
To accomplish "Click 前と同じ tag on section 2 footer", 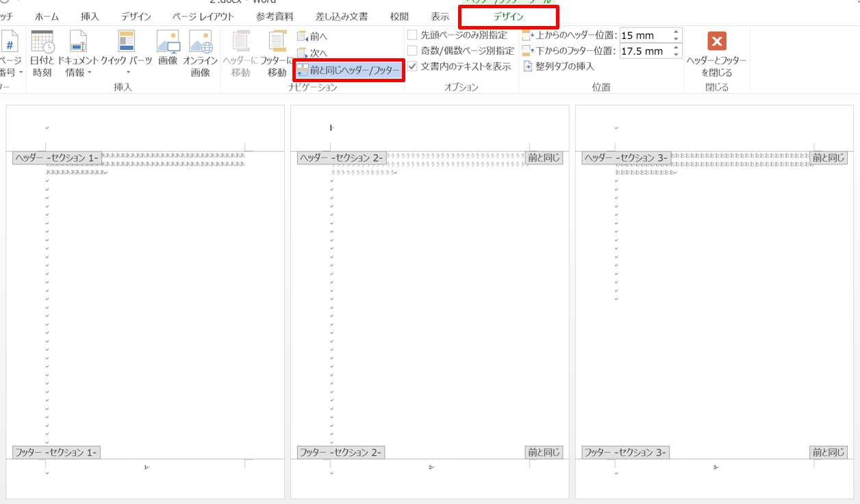I will click(544, 453).
